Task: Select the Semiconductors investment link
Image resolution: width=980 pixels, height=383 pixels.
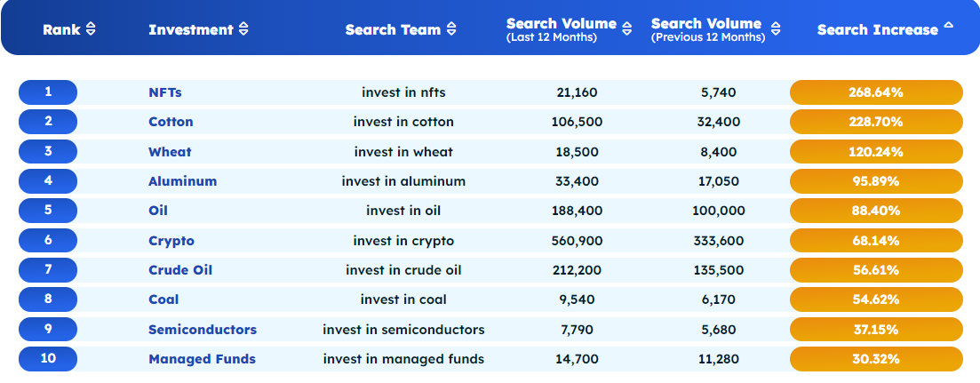Action: click(x=203, y=330)
